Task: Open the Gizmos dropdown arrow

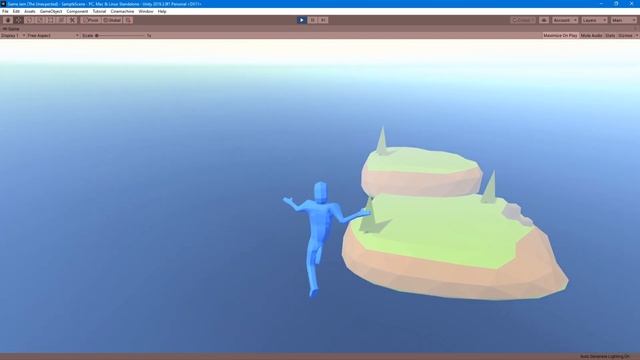Action: 636,36
